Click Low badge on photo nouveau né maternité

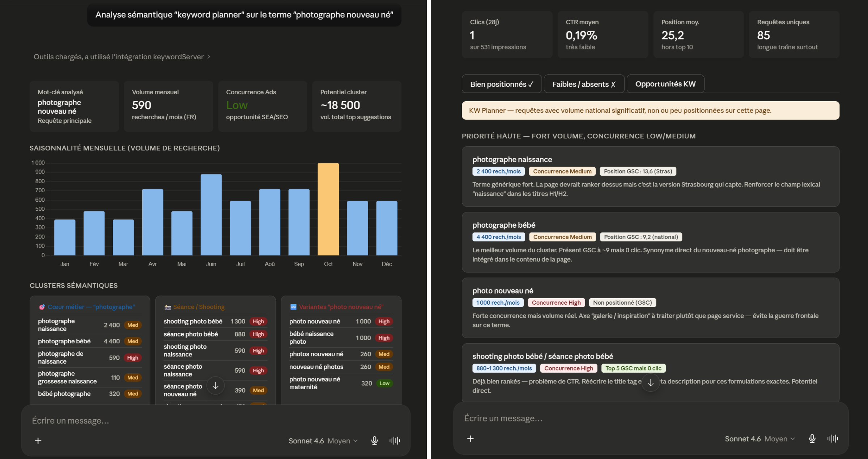click(x=384, y=383)
